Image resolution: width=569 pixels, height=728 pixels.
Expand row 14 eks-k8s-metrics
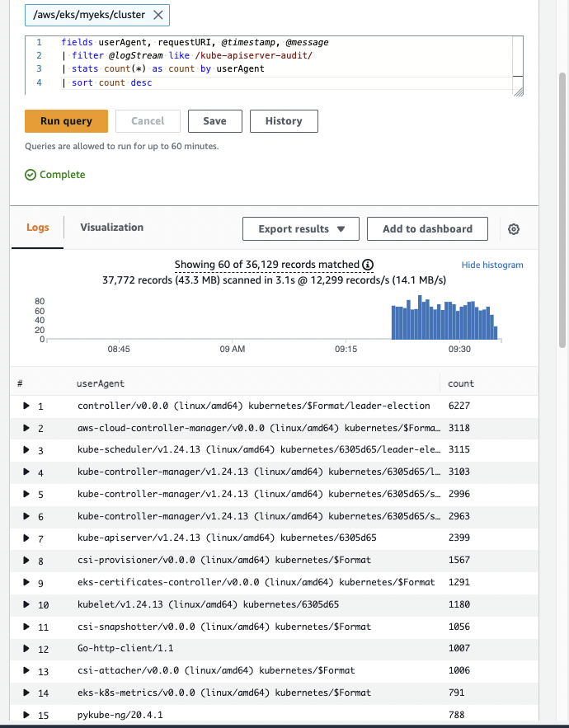(26, 693)
